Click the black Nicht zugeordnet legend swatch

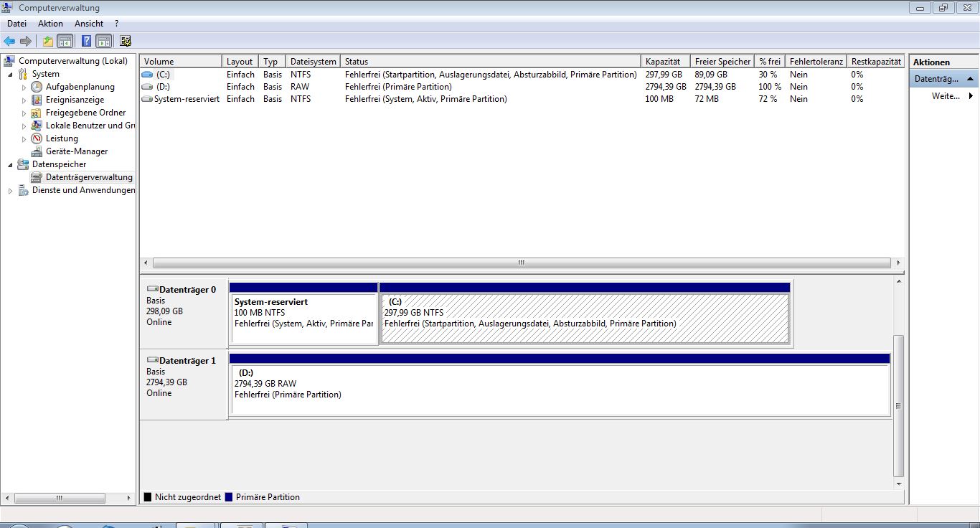click(148, 496)
